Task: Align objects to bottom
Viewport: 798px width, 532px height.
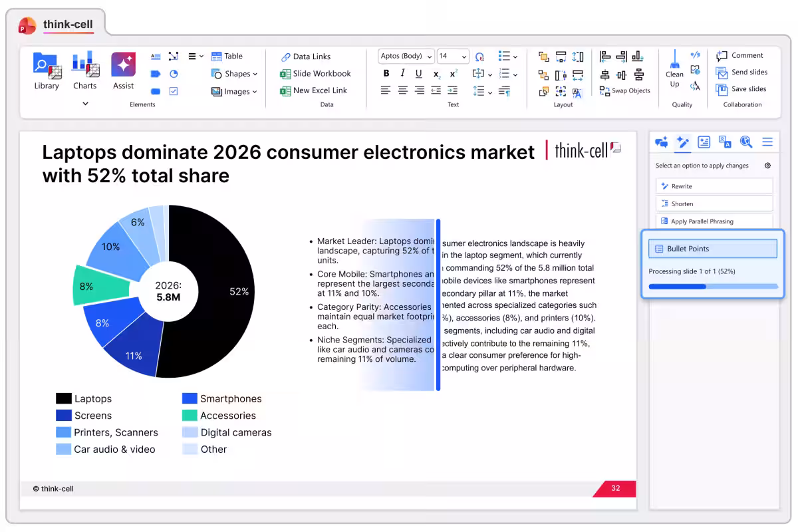Action: tap(638, 57)
